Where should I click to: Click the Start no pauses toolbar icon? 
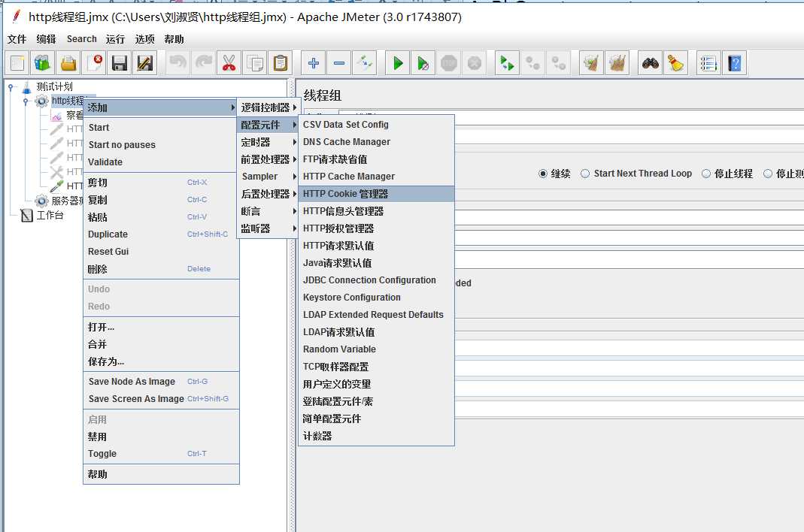[423, 64]
